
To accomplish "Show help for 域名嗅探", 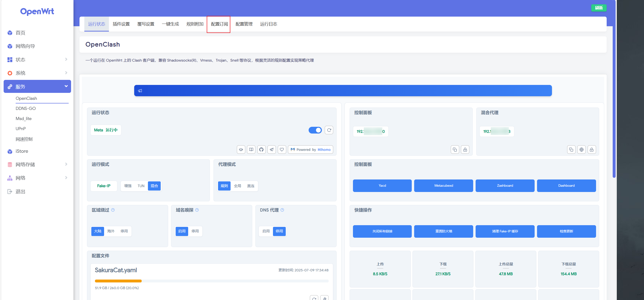I will [197, 210].
